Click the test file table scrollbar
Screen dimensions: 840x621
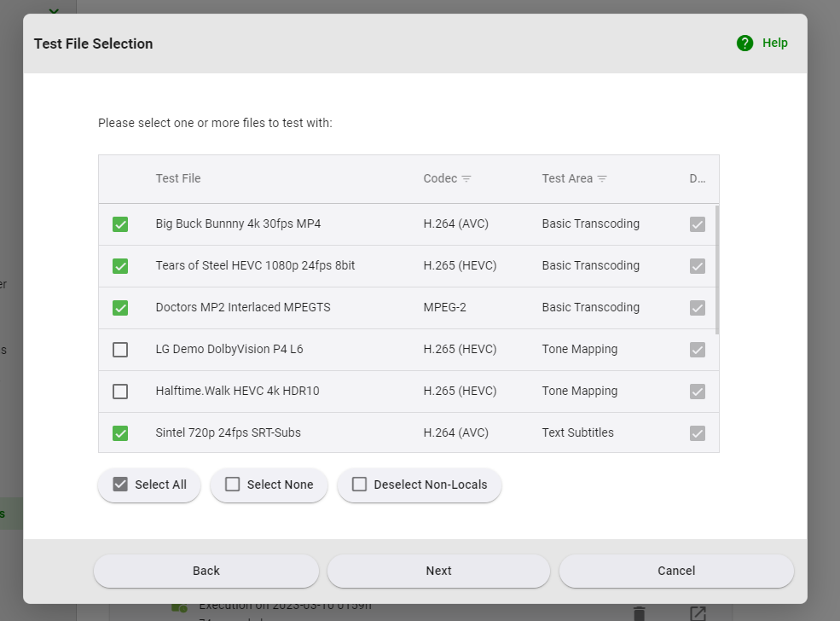(x=717, y=270)
